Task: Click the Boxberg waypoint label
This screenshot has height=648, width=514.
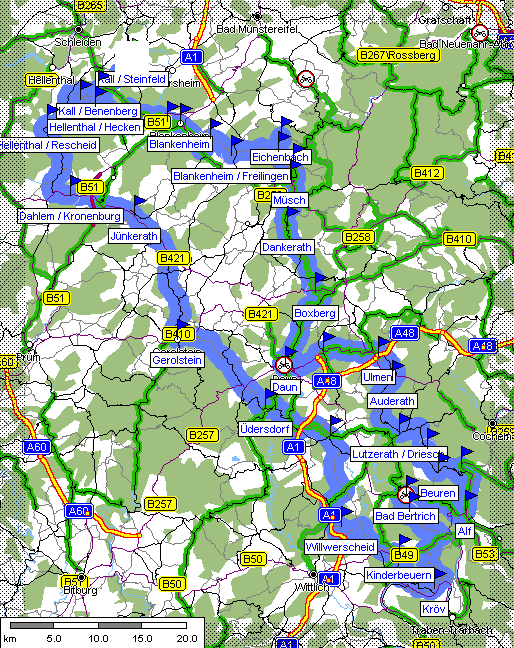Action: click(x=315, y=313)
